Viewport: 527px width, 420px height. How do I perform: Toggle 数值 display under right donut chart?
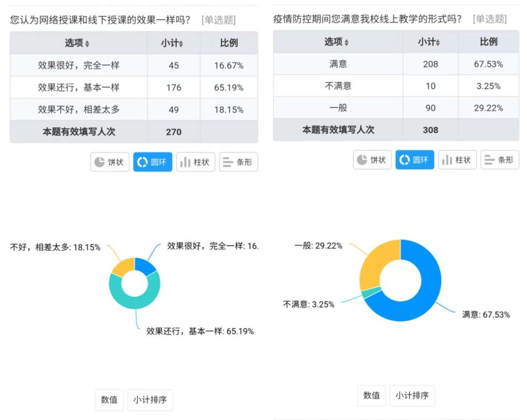coord(372,395)
